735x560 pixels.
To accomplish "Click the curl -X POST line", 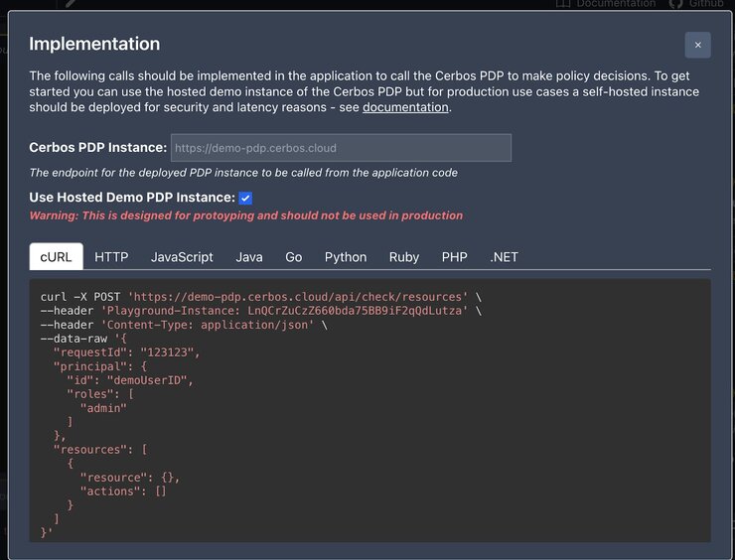I will pyautogui.click(x=260, y=297).
